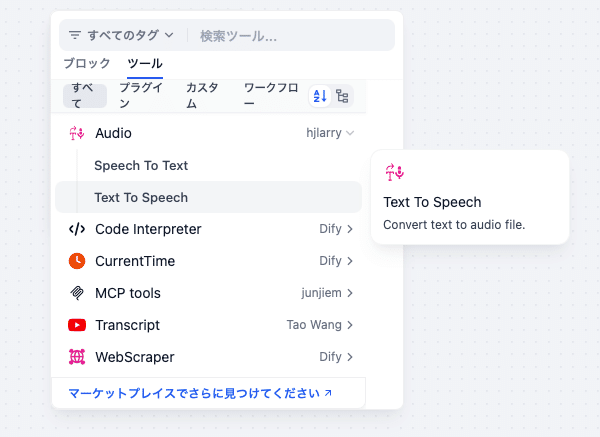This screenshot has height=437, width=600.
Task: Choose the Speech To Text tool
Action: tap(209, 165)
